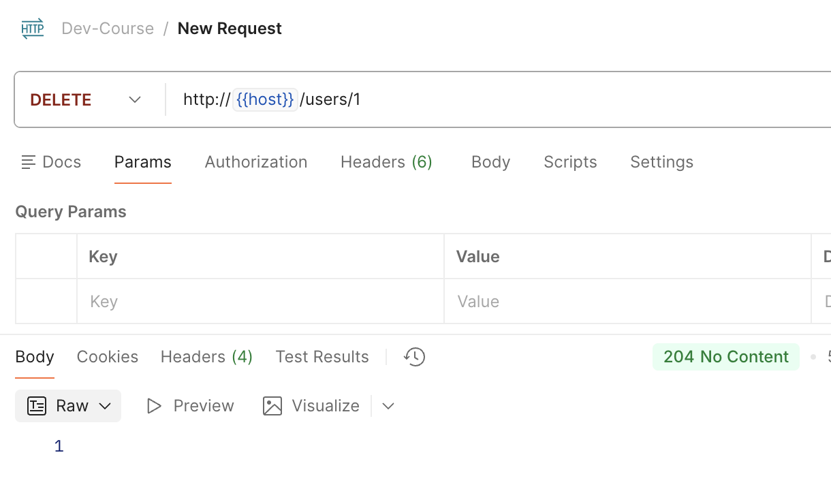Image resolution: width=831 pixels, height=504 pixels.
Task: Open the response Headers (4) tab
Action: (x=206, y=357)
